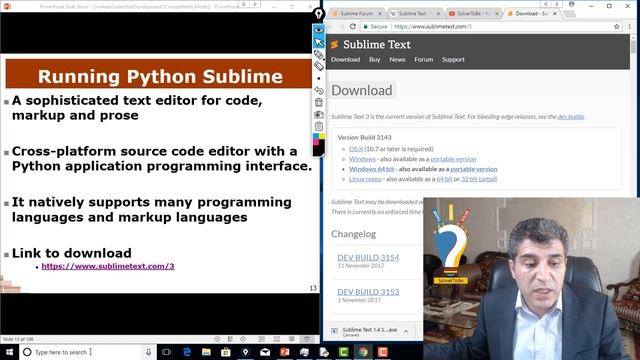The width and height of the screenshot is (640, 360).
Task: Open Mail app from the taskbar
Action: pos(265,352)
